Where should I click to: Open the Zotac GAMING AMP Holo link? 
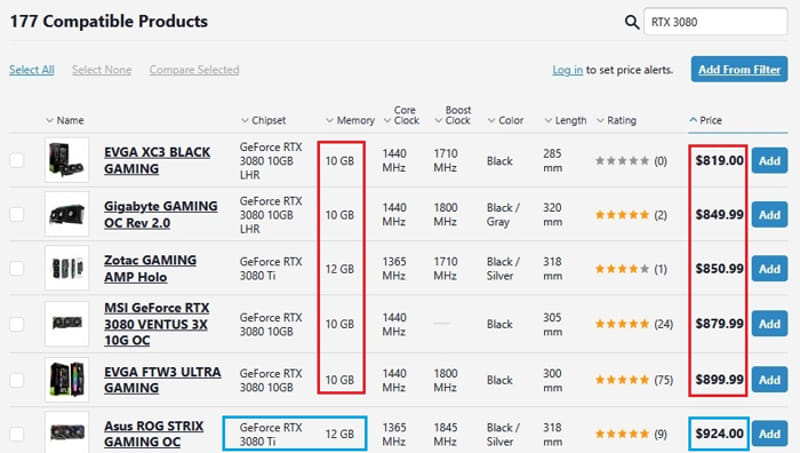pos(150,269)
